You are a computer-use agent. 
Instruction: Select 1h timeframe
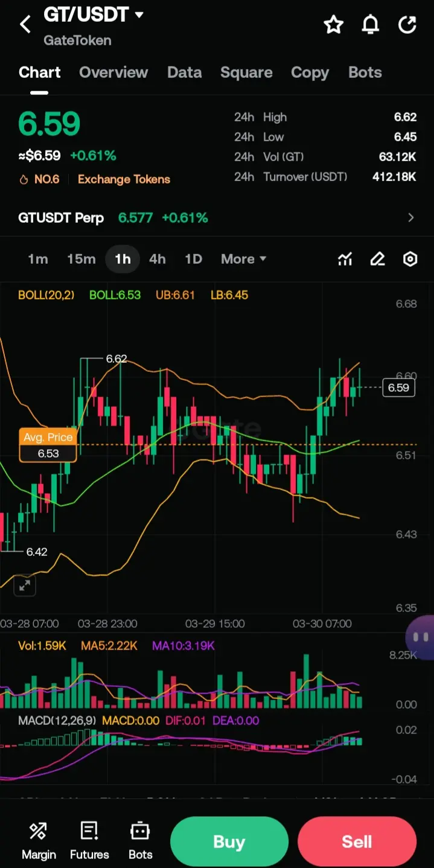(x=123, y=259)
